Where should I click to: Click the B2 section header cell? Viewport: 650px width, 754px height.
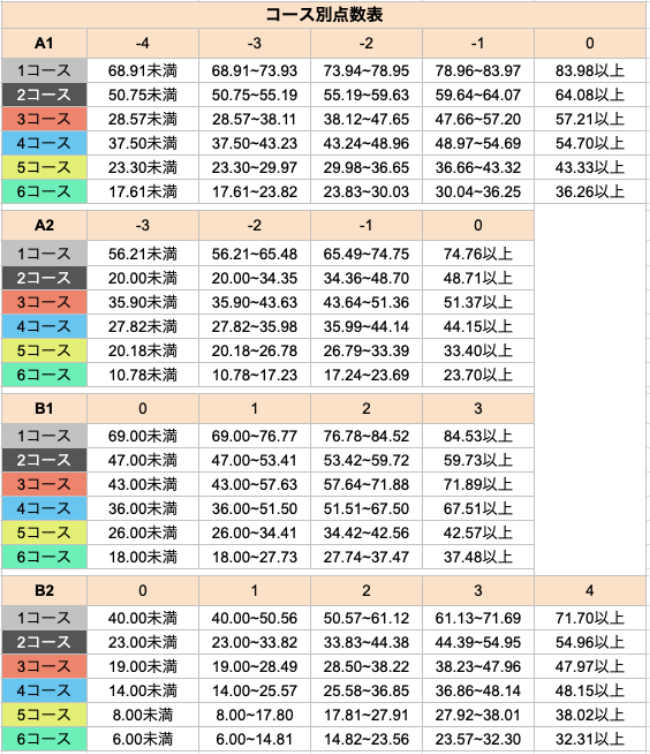coord(44,591)
